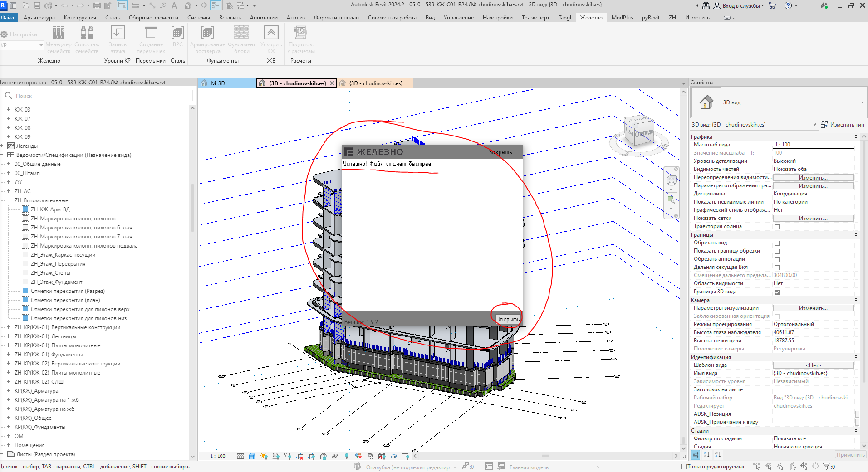
Task: Click the sort ascending A-Z properties icon
Action: click(x=706, y=455)
